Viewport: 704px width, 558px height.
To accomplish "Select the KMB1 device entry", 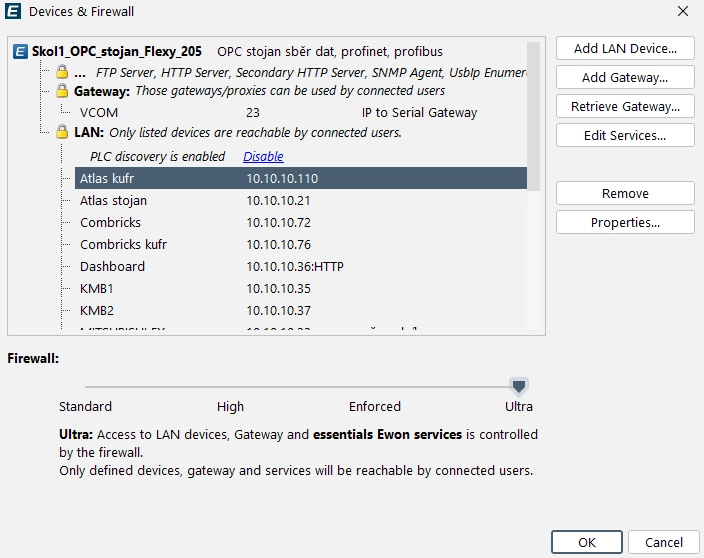I will coord(97,289).
